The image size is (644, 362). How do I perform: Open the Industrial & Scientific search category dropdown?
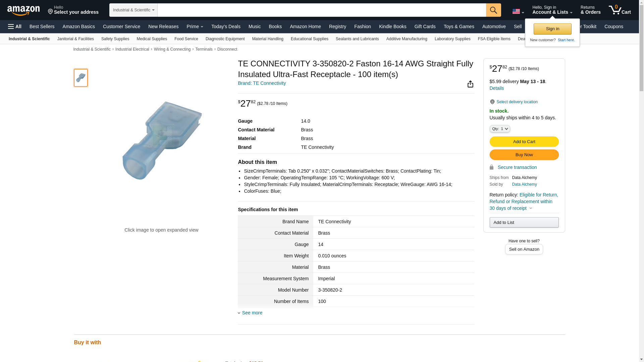pos(133,10)
